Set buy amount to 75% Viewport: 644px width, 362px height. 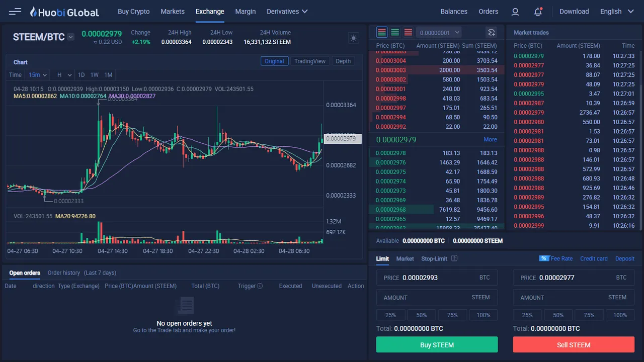click(x=452, y=315)
